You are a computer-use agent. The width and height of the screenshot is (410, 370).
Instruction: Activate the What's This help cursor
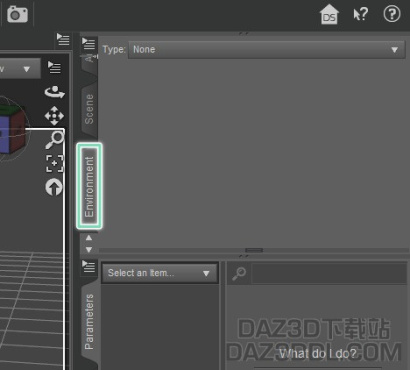point(361,14)
